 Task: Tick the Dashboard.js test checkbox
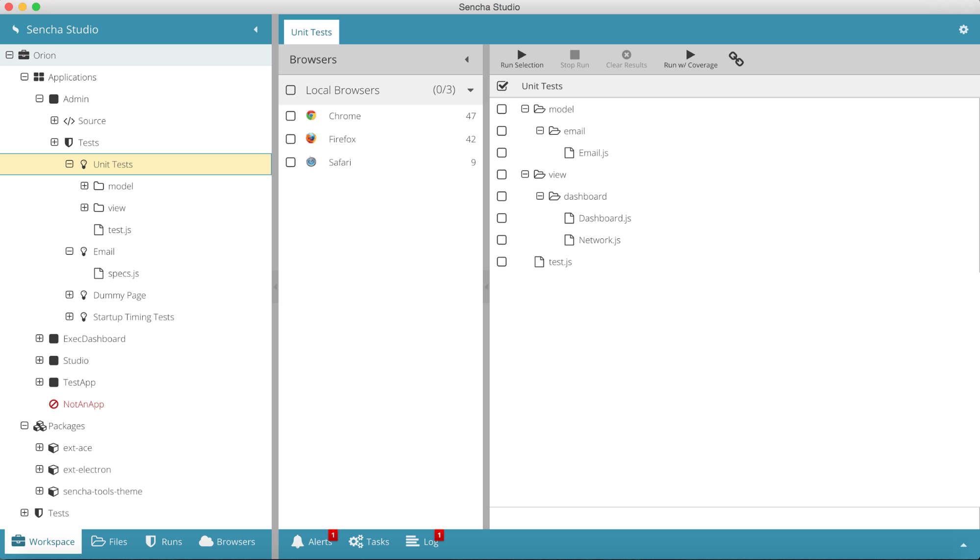pos(502,218)
